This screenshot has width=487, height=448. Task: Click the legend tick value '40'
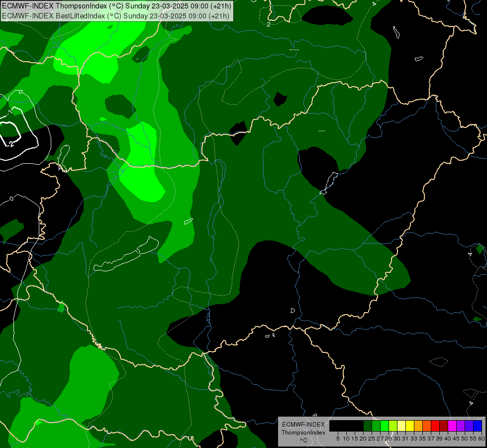pyautogui.click(x=448, y=439)
